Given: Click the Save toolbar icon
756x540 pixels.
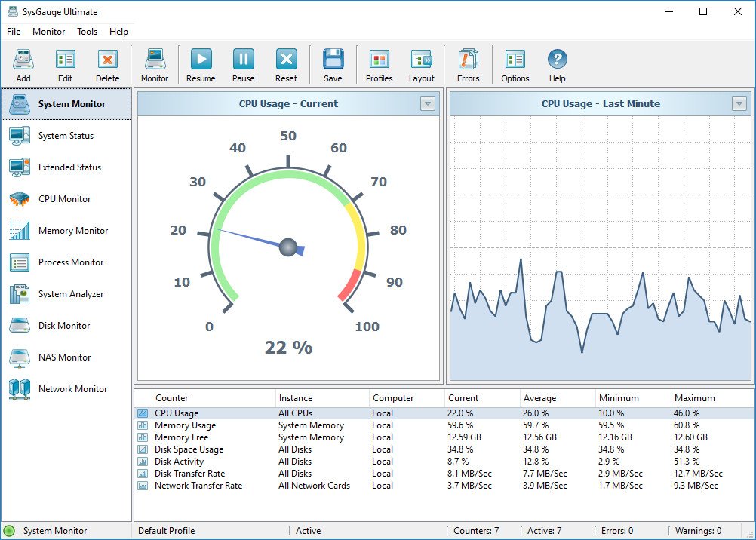Looking at the screenshot, I should point(333,60).
